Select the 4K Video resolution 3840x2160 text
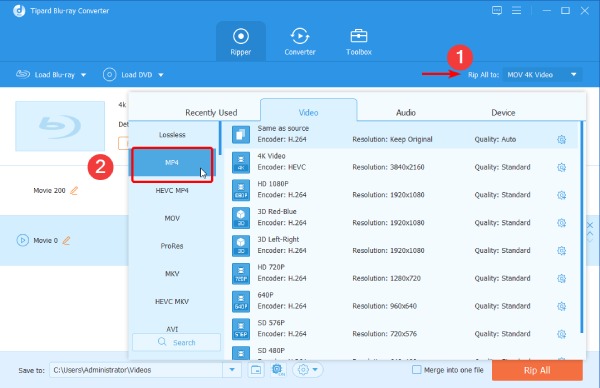This screenshot has height=388, width=600. tap(407, 167)
